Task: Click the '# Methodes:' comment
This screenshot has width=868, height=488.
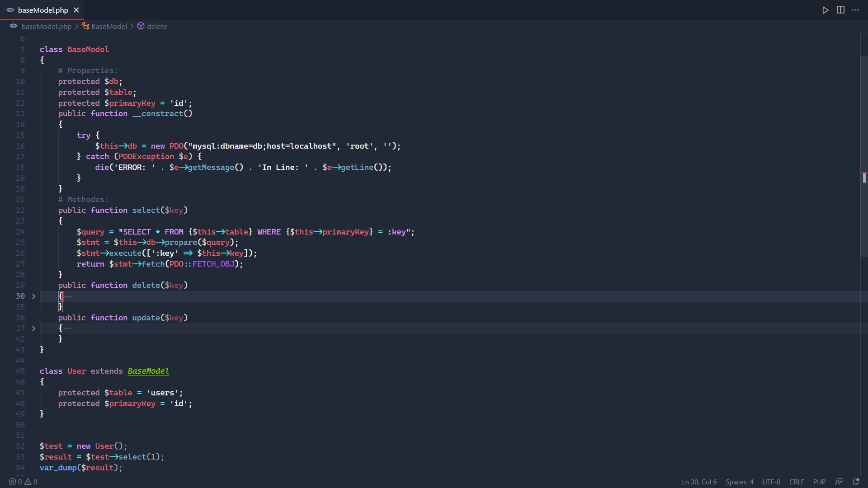Action: [83, 199]
